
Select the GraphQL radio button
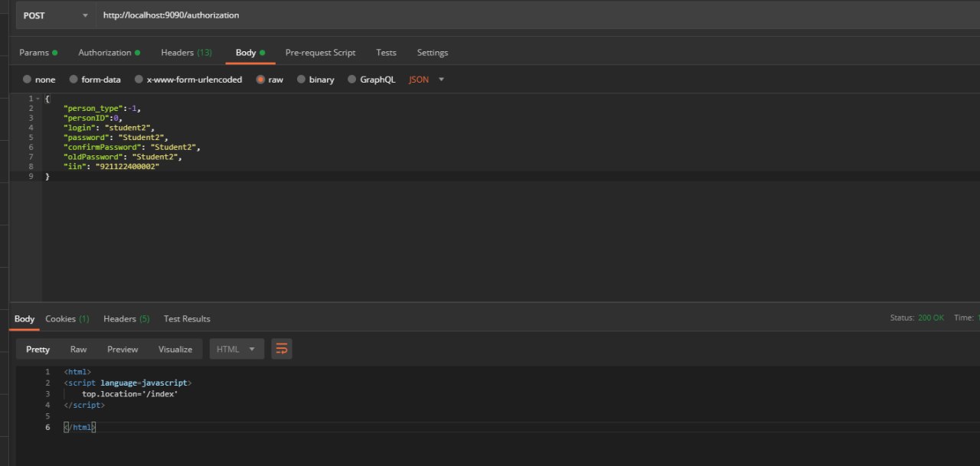352,80
